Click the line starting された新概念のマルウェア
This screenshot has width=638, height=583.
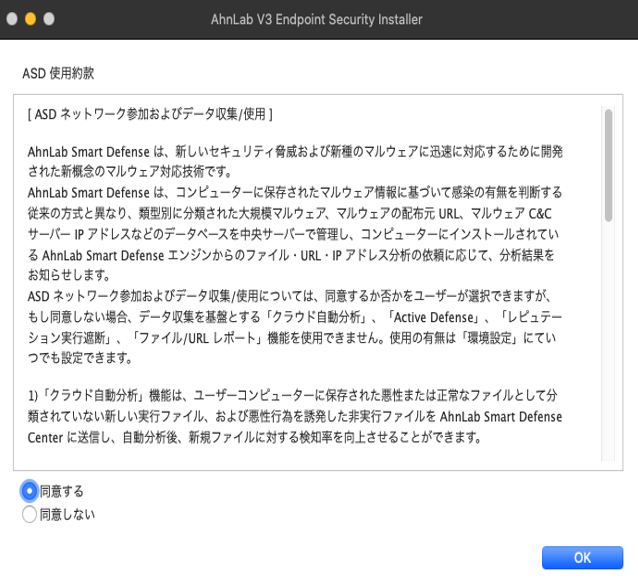[130, 172]
